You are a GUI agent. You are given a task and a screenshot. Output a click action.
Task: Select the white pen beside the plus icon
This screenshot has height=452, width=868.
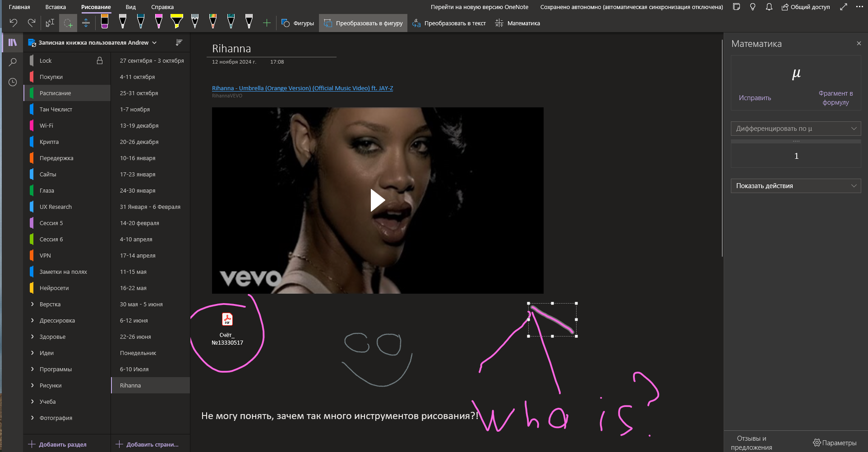(249, 22)
